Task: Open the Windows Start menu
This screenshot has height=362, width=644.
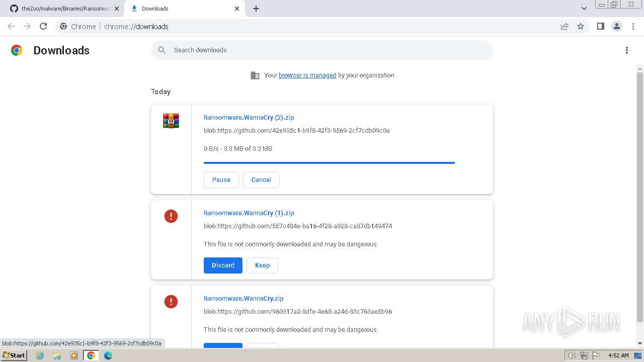Action: click(x=14, y=355)
